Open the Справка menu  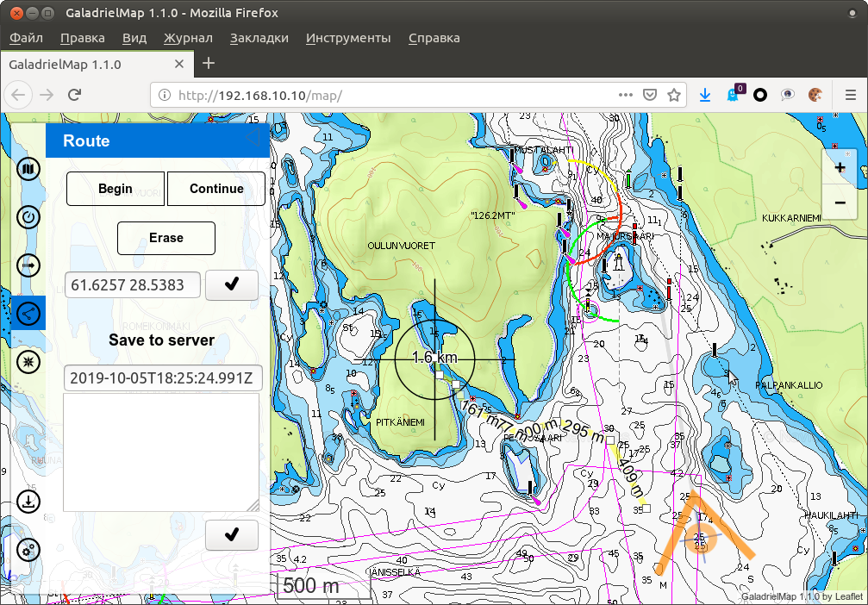[434, 38]
